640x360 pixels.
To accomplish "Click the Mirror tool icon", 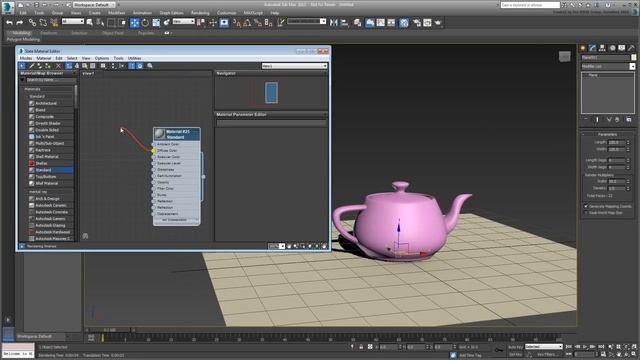I will tap(334, 23).
